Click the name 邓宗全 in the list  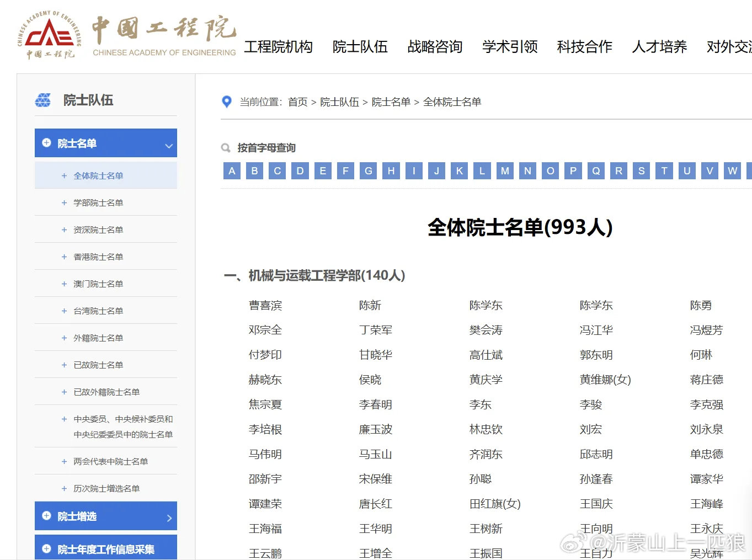[x=265, y=330]
